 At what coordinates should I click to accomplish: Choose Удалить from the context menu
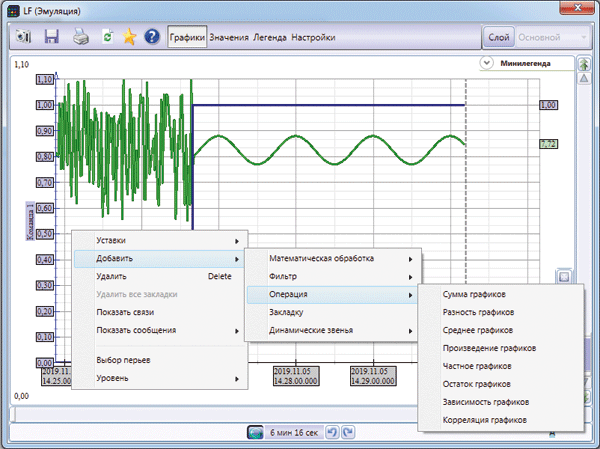pyautogui.click(x=160, y=276)
